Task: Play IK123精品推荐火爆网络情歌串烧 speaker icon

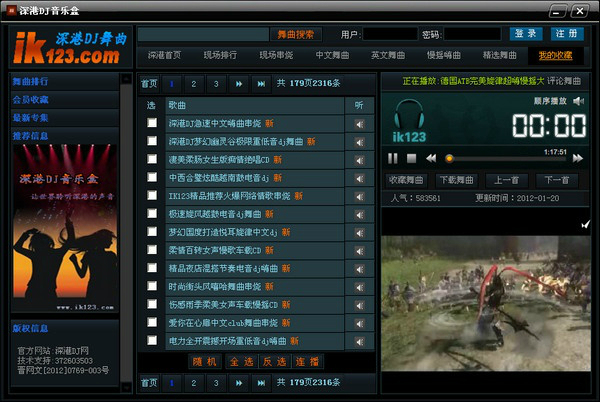Action: [359, 197]
